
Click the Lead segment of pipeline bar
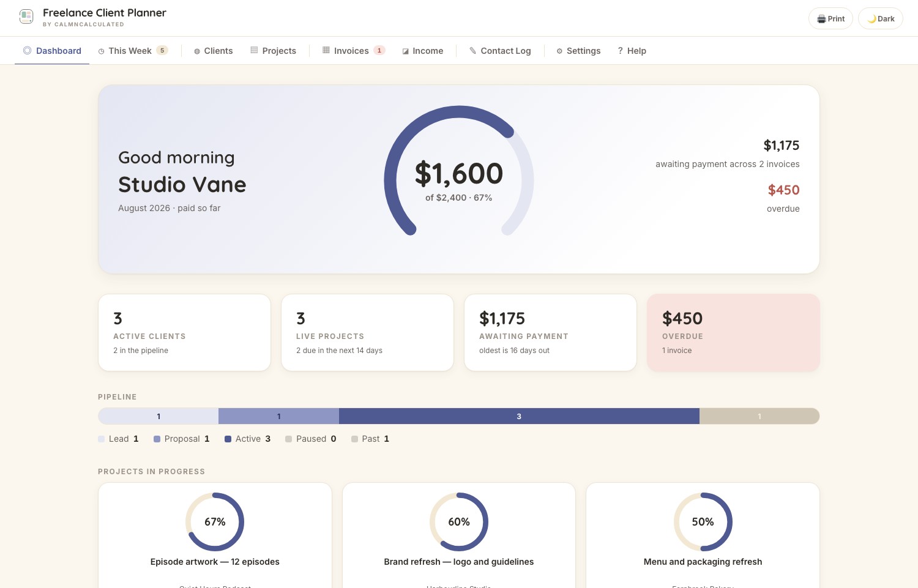[x=158, y=416]
